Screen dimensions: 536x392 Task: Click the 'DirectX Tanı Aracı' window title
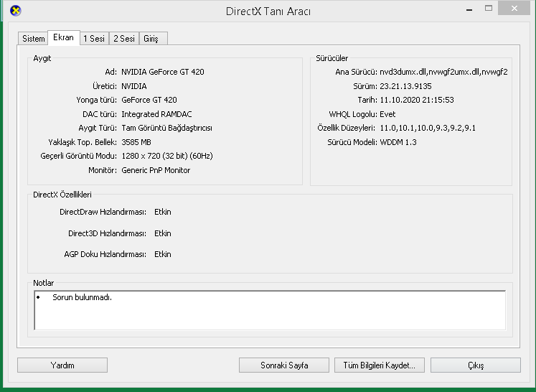tap(268, 11)
